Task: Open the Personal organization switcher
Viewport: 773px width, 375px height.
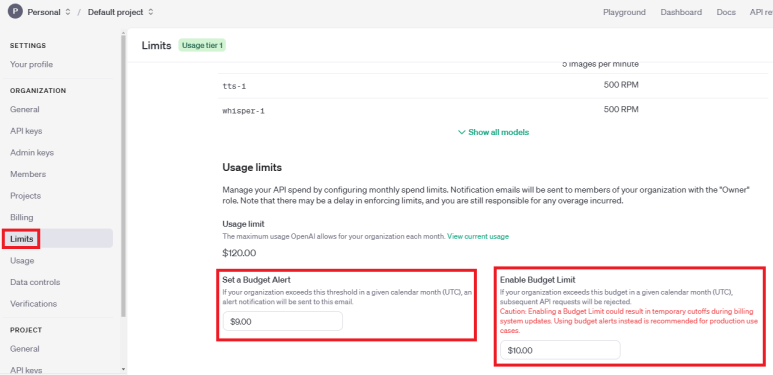Action: coord(49,12)
